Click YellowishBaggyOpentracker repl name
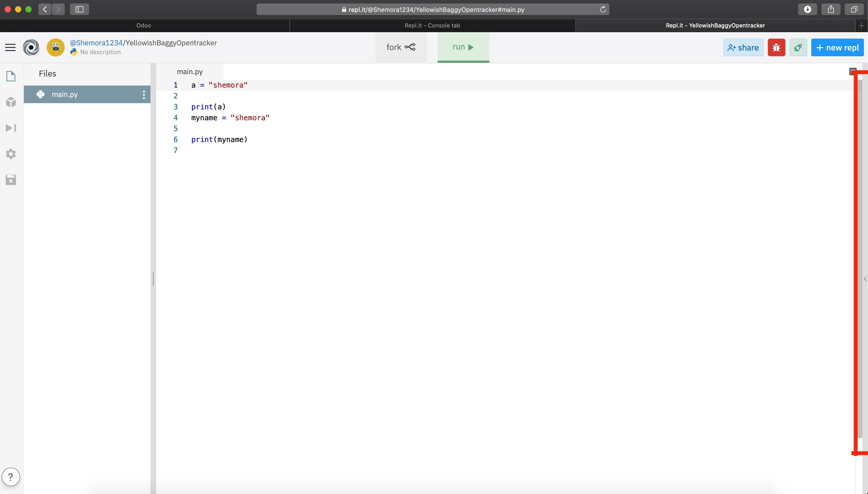This screenshot has width=868, height=494. (171, 43)
